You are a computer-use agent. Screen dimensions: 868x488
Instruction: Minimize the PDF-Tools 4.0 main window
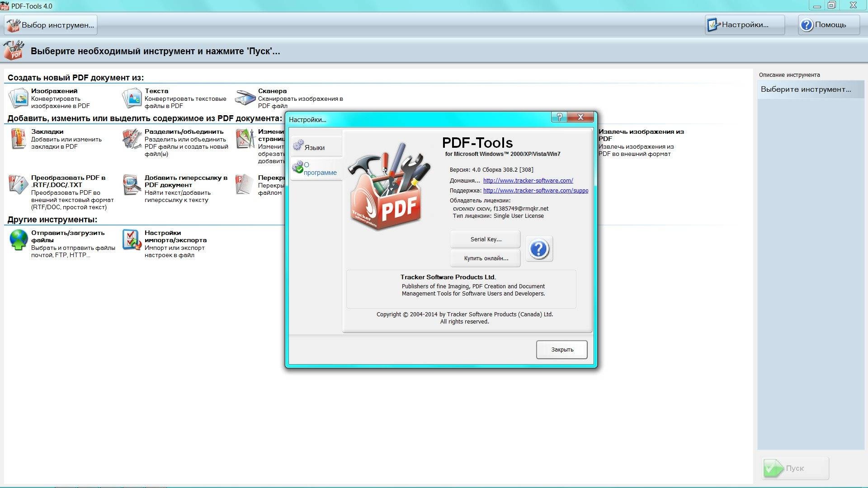pyautogui.click(x=817, y=5)
